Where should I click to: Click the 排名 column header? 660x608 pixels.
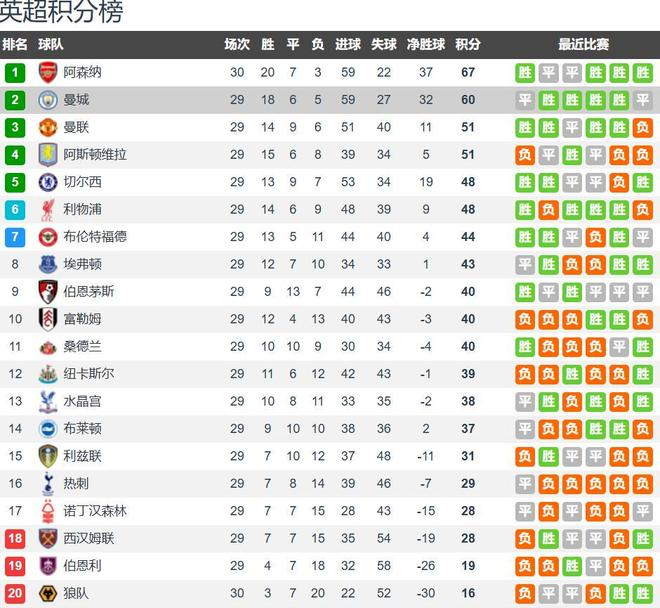tap(15, 44)
